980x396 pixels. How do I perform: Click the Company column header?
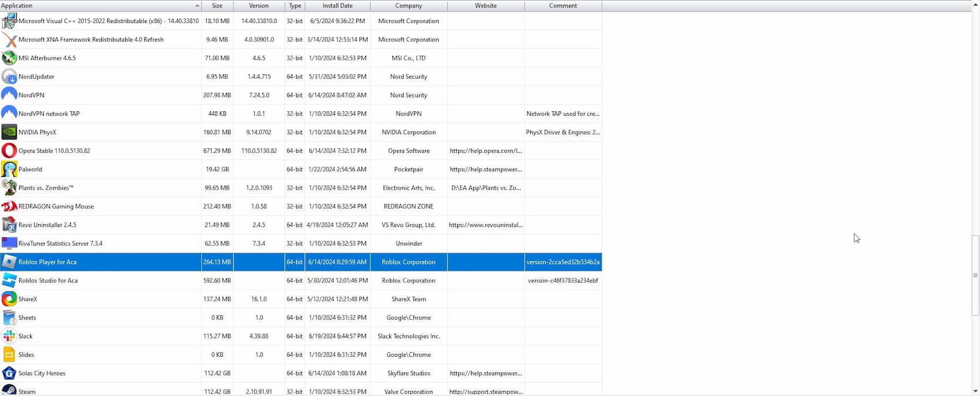409,6
